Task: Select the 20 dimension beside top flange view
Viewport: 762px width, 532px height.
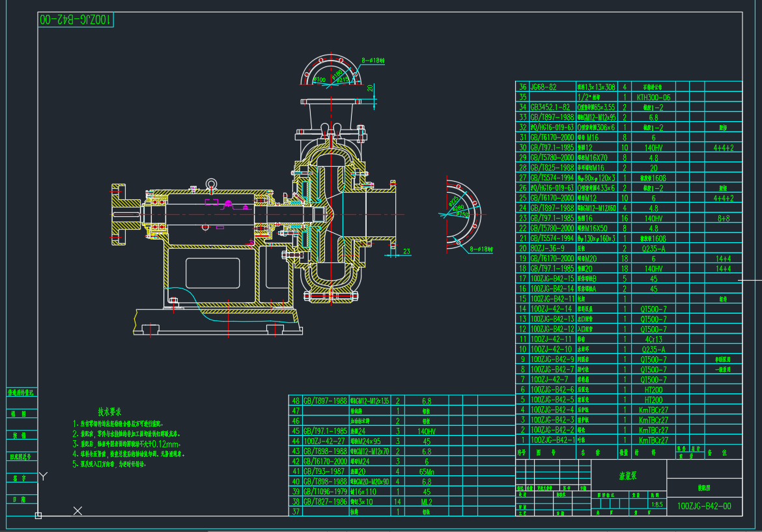Action: click(x=370, y=87)
